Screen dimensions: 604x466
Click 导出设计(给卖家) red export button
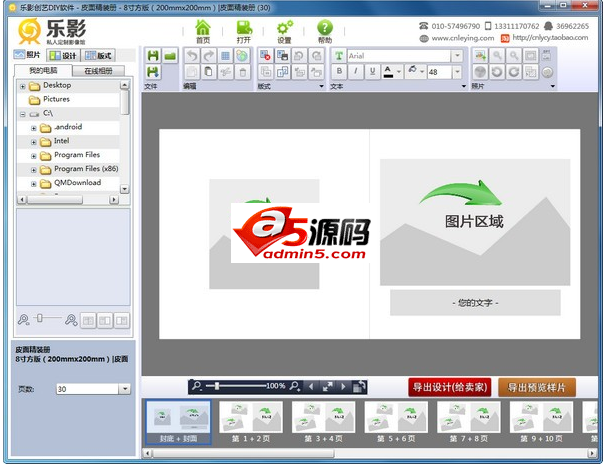450,387
